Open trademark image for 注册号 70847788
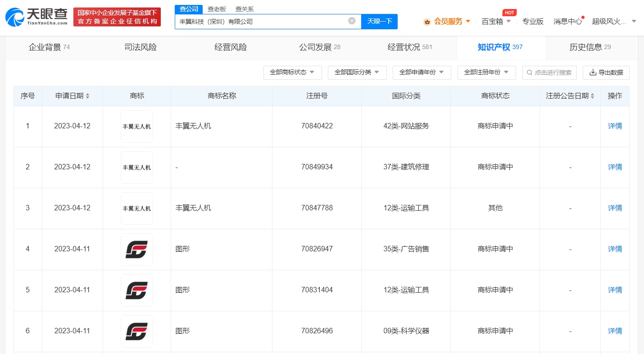 tap(137, 209)
